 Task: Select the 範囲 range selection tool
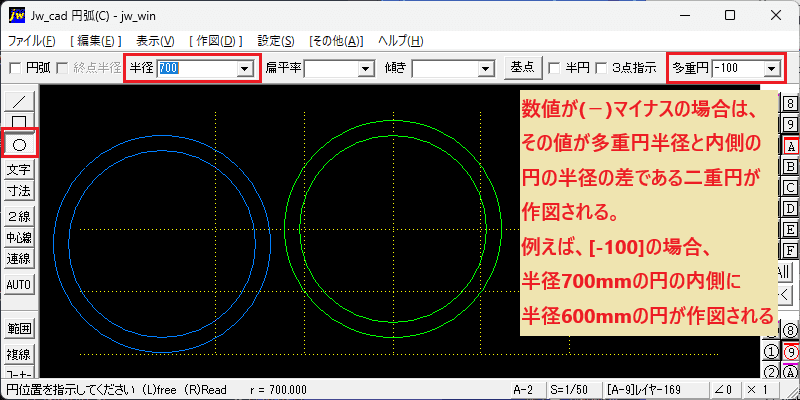19,328
